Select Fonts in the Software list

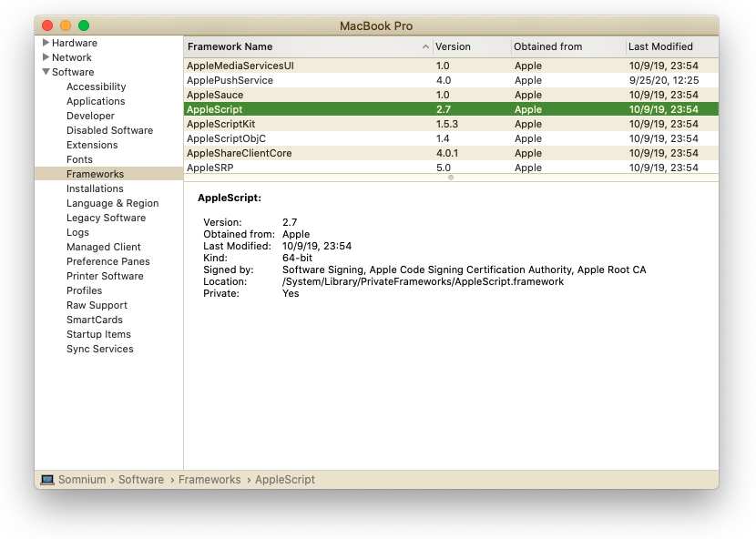point(79,159)
